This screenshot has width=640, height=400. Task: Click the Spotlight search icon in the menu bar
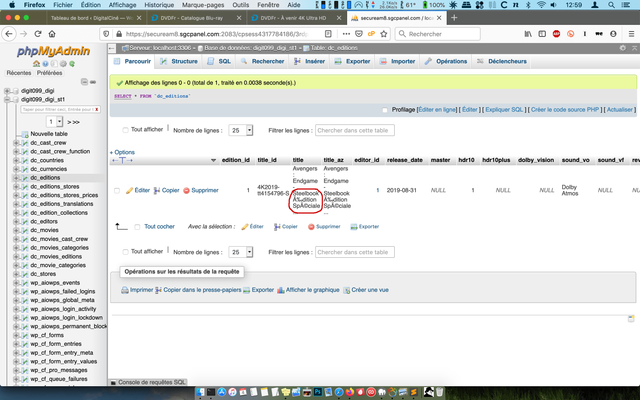coord(611,5)
